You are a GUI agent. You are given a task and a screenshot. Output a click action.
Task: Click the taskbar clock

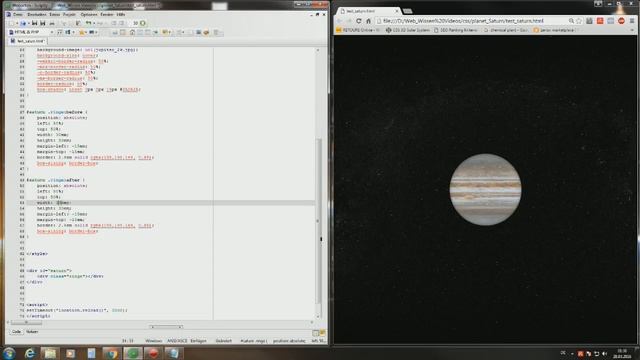tap(622, 353)
